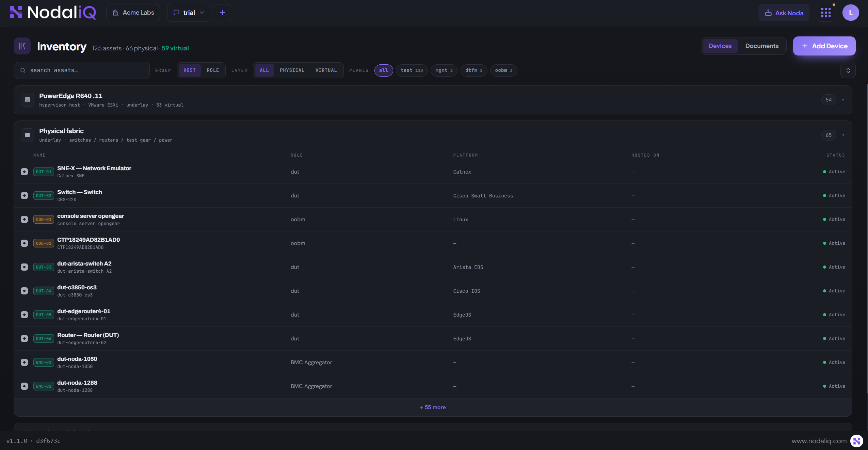Click the device icon for console server opengear
The height and width of the screenshot is (450, 868).
point(24,220)
